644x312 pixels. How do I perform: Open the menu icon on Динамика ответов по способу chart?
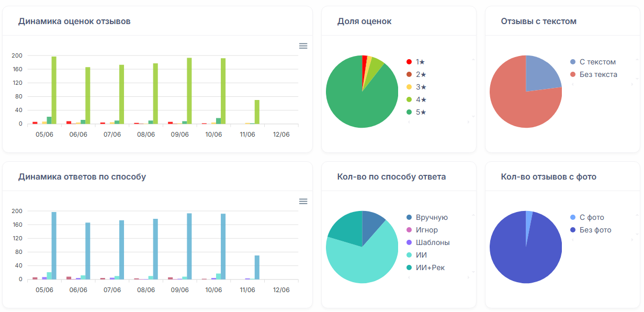[x=303, y=202]
